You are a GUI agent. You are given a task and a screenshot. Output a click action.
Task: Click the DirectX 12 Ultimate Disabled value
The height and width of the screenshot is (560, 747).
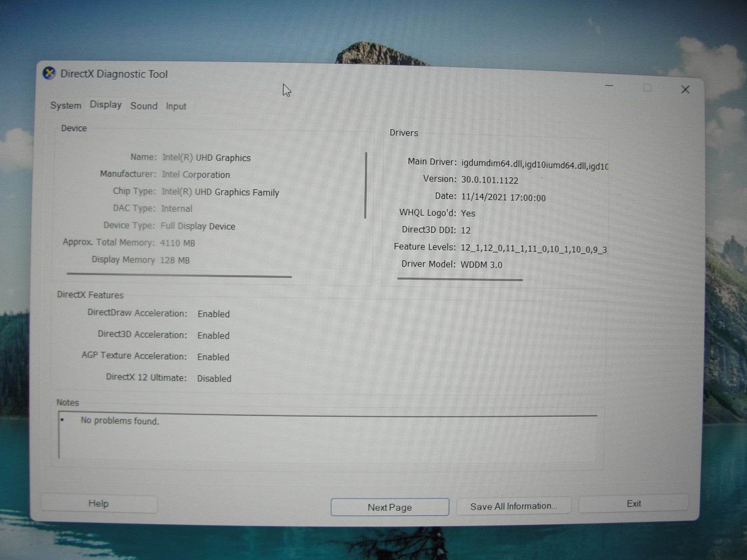214,378
